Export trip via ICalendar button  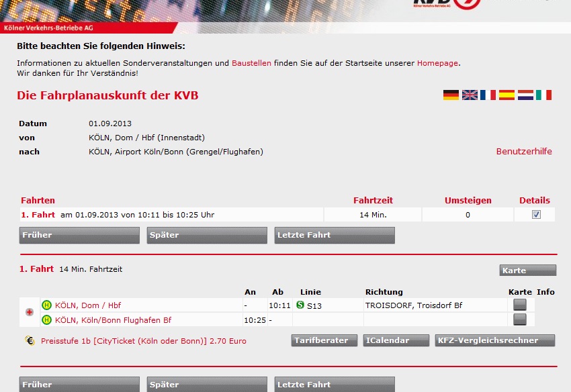tap(396, 340)
